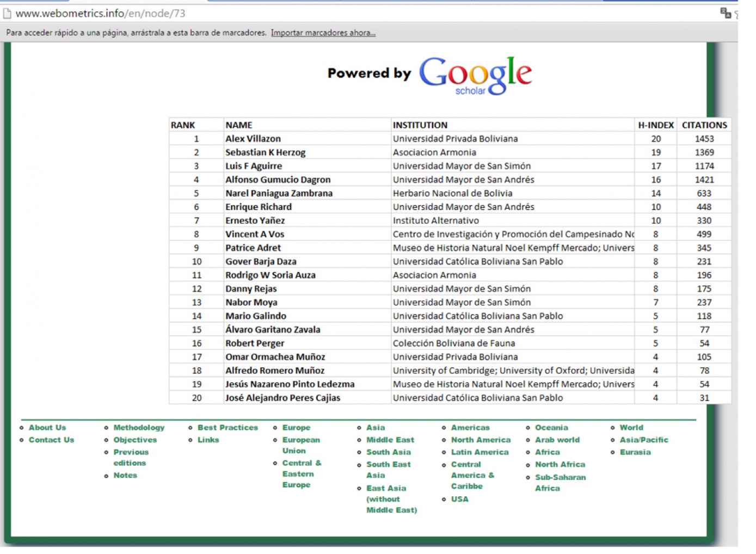Open the Arab world link
756x554 pixels.
click(x=557, y=440)
